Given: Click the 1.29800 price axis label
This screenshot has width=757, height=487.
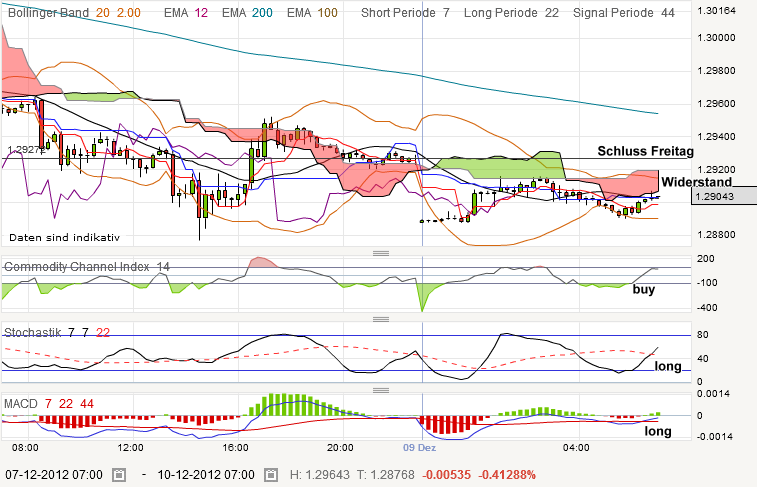Looking at the screenshot, I should (716, 71).
